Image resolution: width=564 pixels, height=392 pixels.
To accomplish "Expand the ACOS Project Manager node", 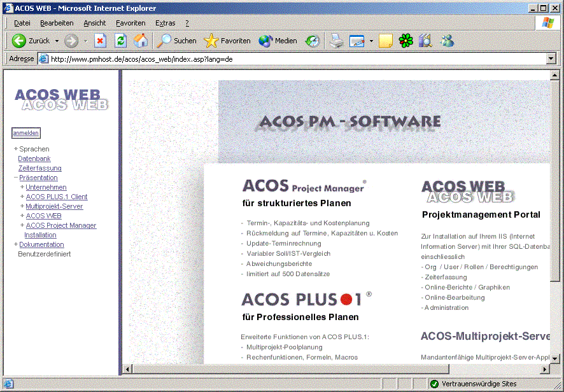I will [22, 225].
